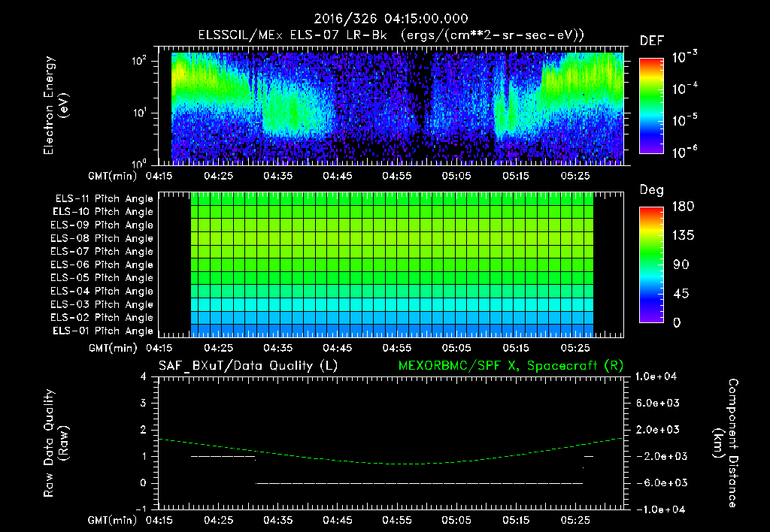770x532 pixels.
Task: Select the ELS-02 Pitch Angle label
Action: [x=102, y=318]
